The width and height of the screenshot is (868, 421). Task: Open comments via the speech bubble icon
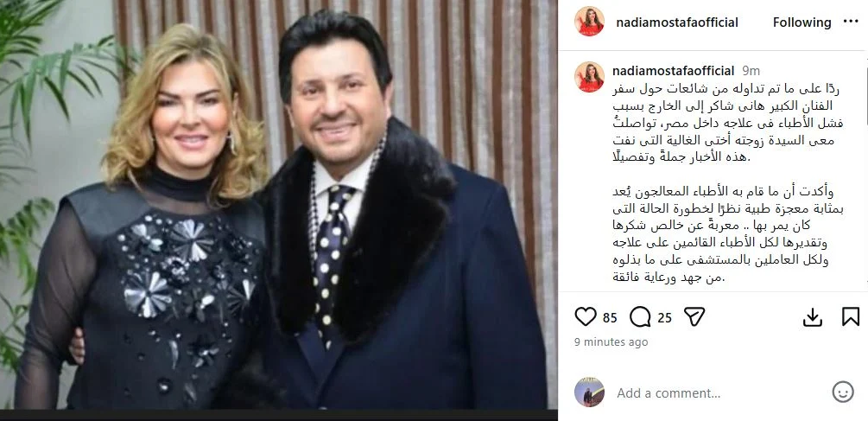[640, 317]
